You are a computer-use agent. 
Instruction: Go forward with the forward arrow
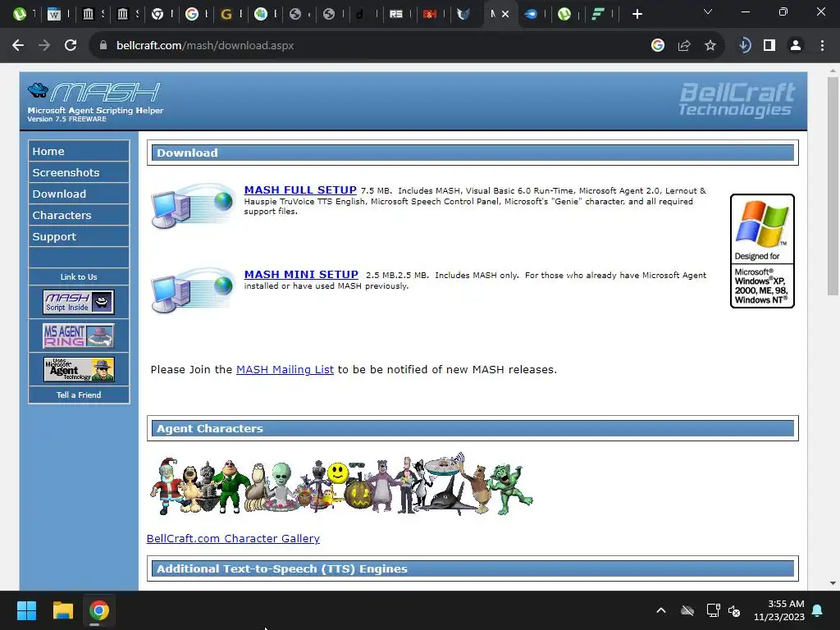pos(44,46)
